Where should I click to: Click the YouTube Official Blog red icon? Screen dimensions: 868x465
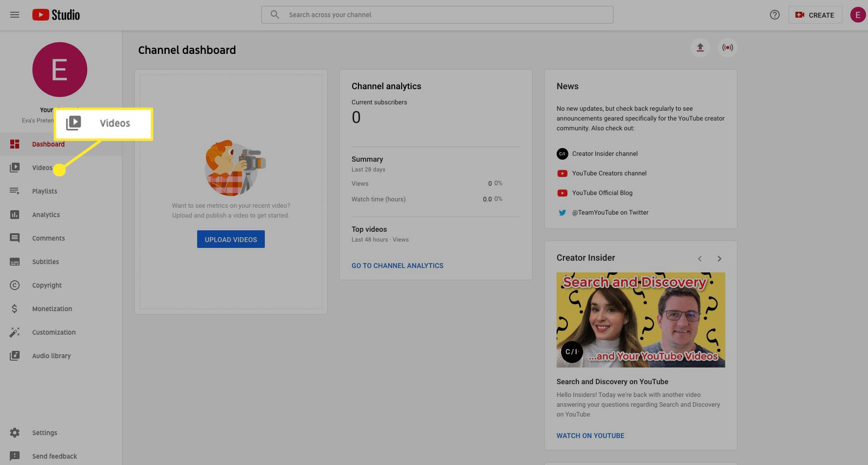click(x=562, y=193)
